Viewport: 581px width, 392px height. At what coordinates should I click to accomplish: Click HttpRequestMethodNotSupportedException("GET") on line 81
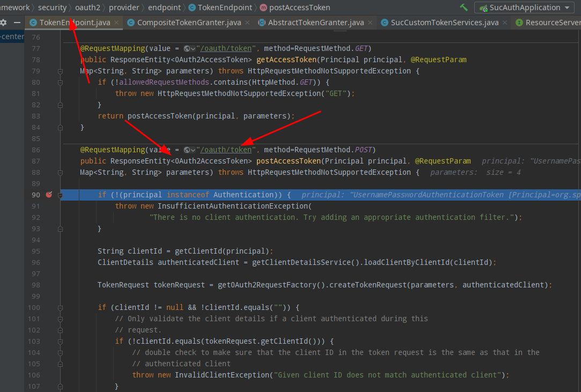254,93
